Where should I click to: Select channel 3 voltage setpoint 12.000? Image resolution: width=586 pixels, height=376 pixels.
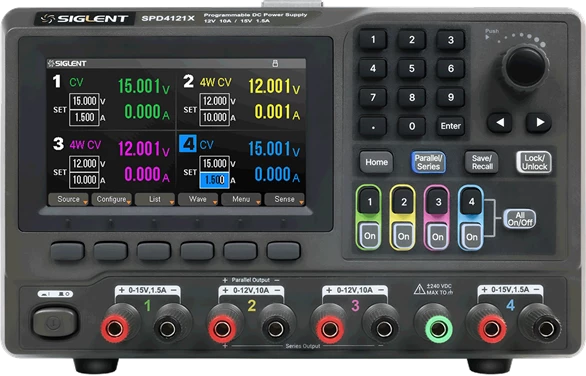pyautogui.click(x=84, y=164)
